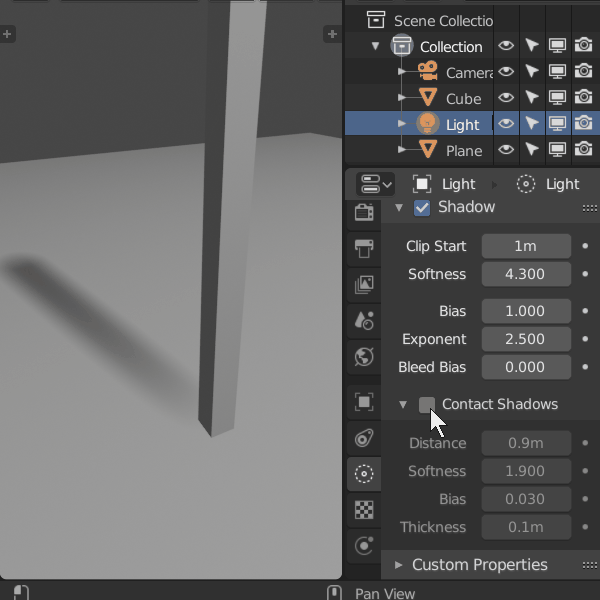Toggle Camera render camera icon

click(584, 71)
